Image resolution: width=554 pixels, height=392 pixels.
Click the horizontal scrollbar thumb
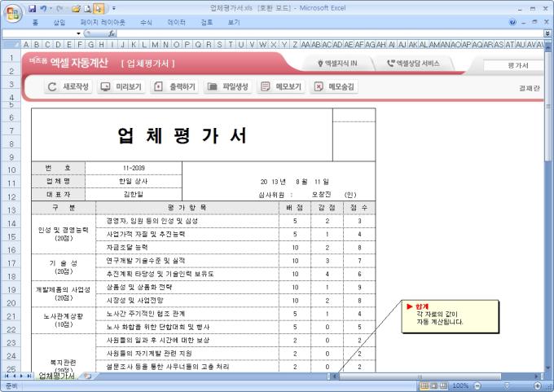click(x=420, y=377)
